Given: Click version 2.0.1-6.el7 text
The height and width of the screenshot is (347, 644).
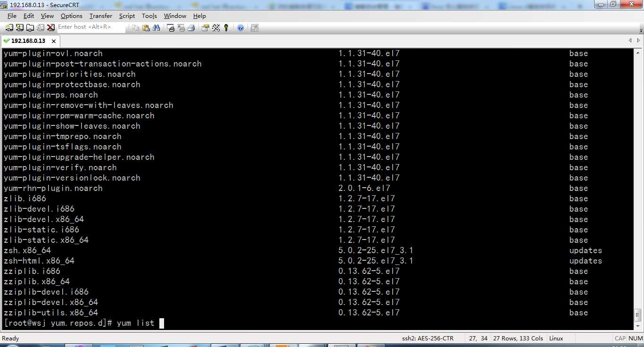Looking at the screenshot, I should click(364, 188).
